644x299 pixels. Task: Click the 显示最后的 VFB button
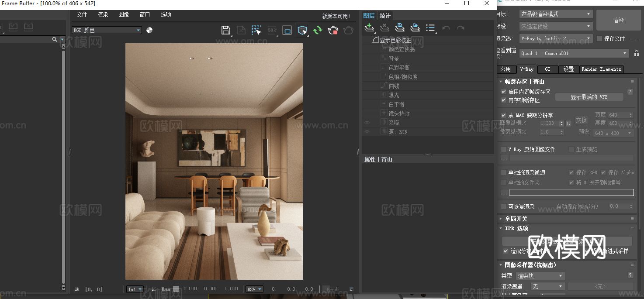coord(589,96)
